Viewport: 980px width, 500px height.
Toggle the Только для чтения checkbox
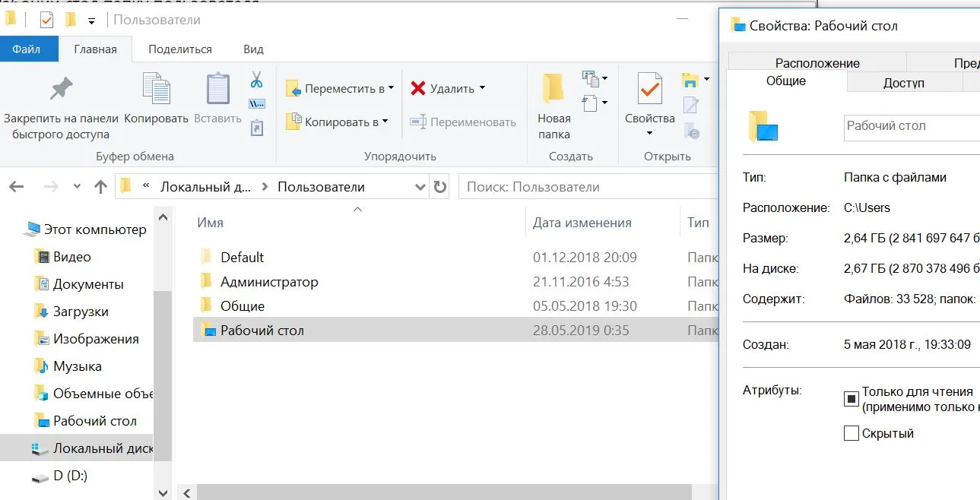(x=851, y=399)
